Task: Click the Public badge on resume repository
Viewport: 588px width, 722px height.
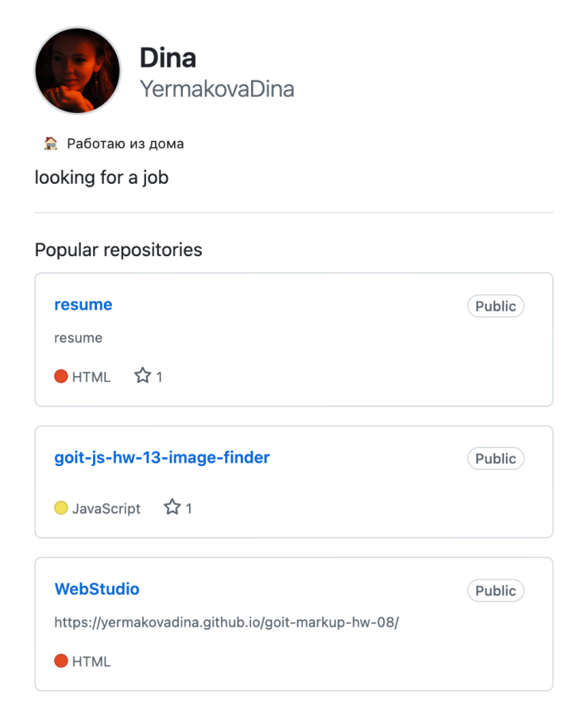Action: pyautogui.click(x=496, y=306)
